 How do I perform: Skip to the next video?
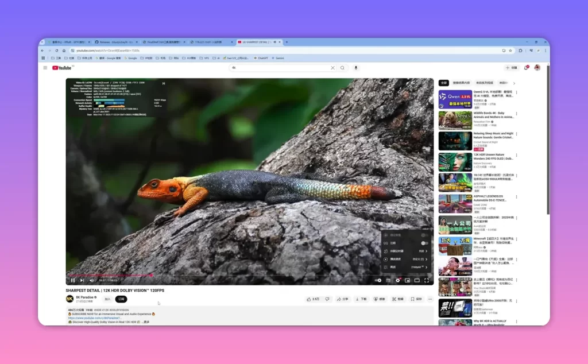tap(82, 280)
